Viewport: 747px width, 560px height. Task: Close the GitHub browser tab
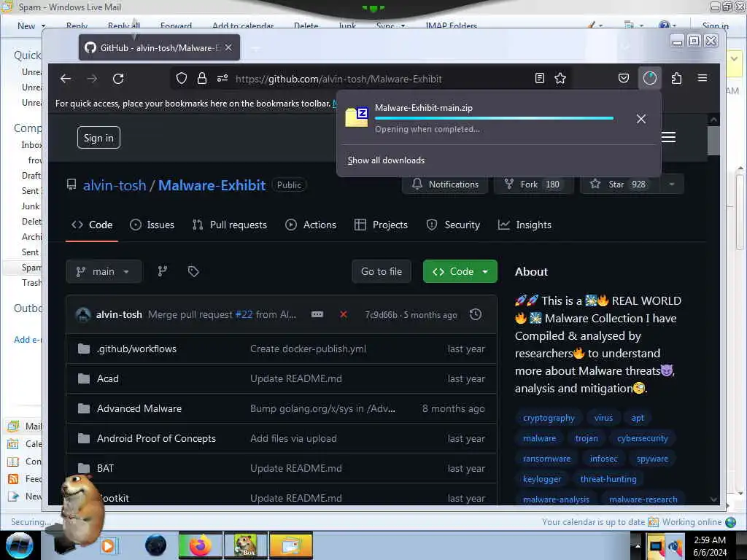pos(228,47)
